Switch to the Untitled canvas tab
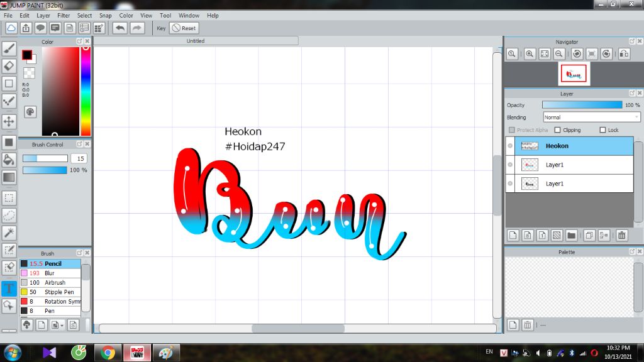Image resolution: width=644 pixels, height=362 pixels. (196, 41)
